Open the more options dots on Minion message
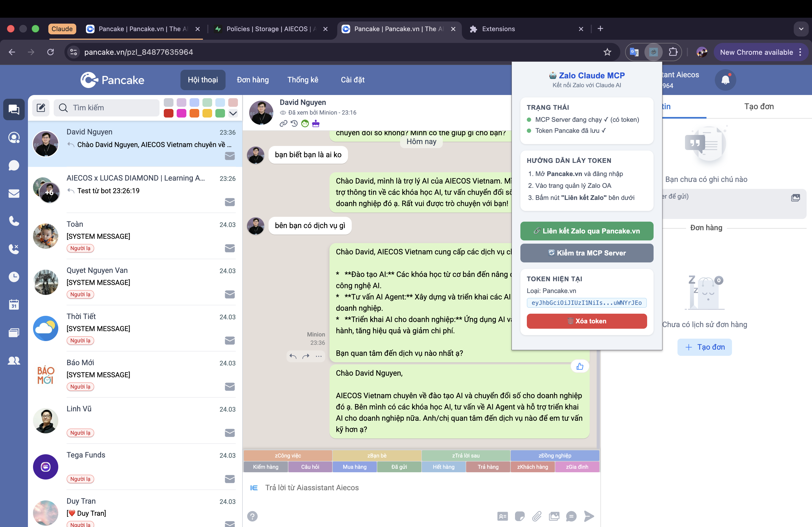This screenshot has width=812, height=527. point(319,356)
